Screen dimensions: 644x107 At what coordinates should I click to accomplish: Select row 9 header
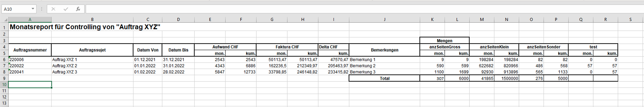4,78
